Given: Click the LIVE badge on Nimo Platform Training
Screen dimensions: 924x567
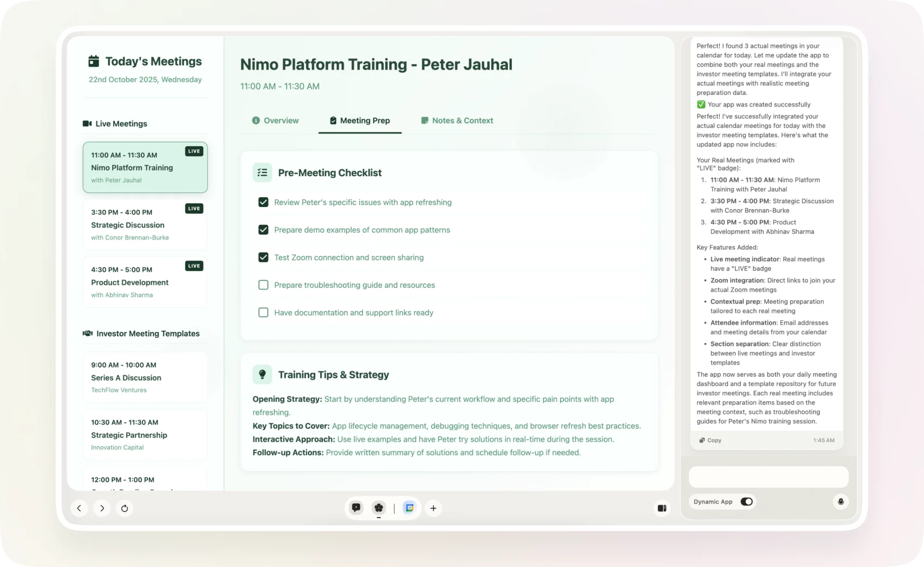Looking at the screenshot, I should coord(194,151).
